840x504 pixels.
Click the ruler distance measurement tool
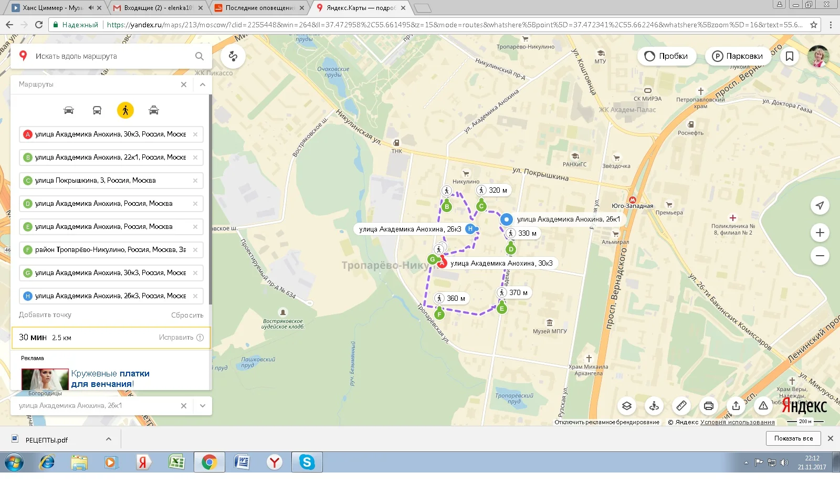click(681, 406)
